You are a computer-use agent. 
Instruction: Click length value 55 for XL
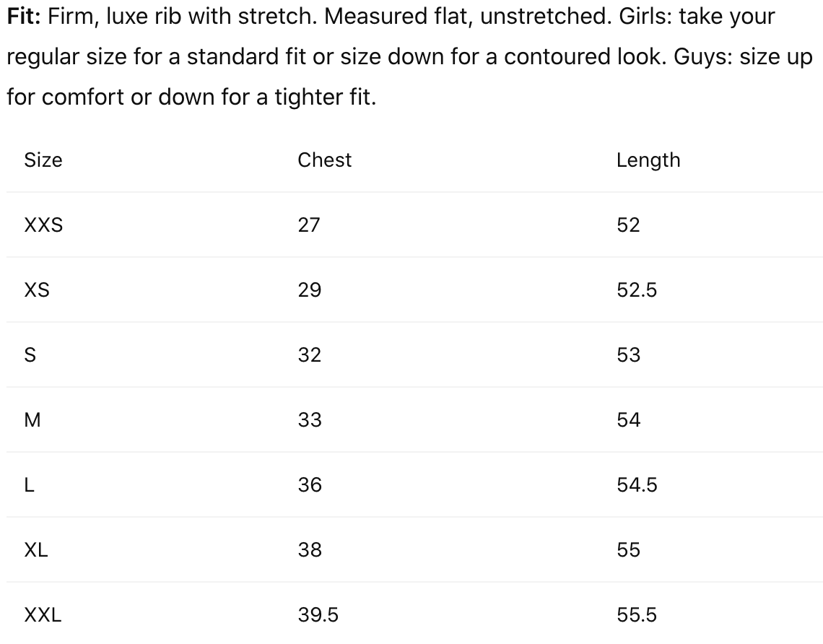point(628,550)
